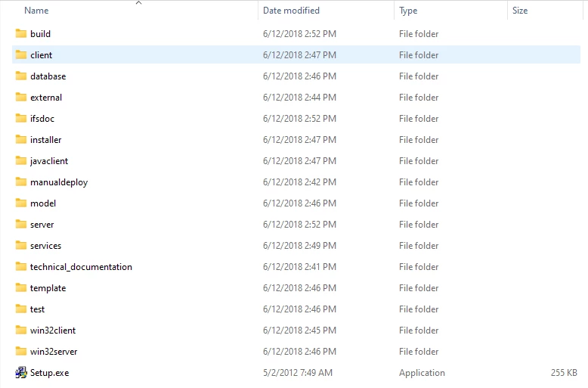Select the installer folder icon
This screenshot has height=388, width=588.
21,140
